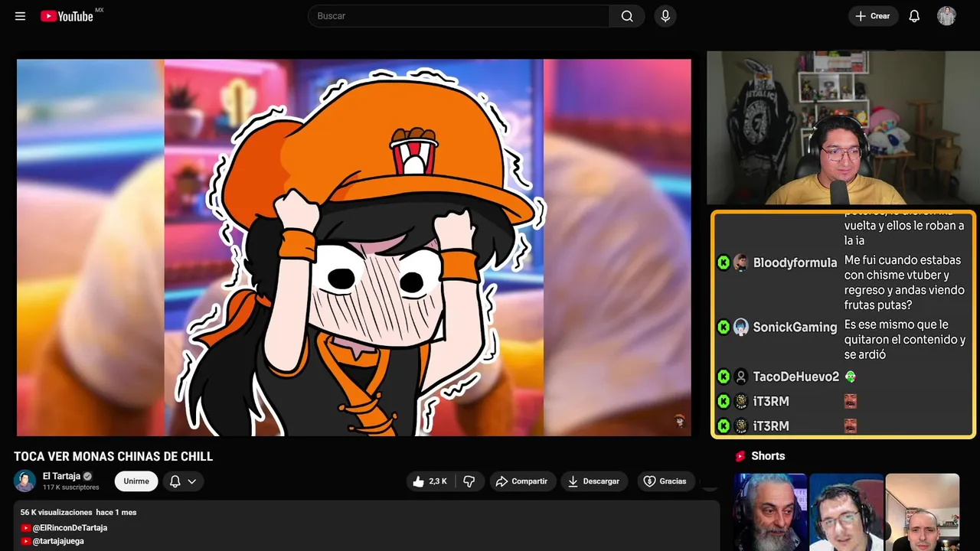Join channel with Unirme button
980x551 pixels.
(136, 481)
